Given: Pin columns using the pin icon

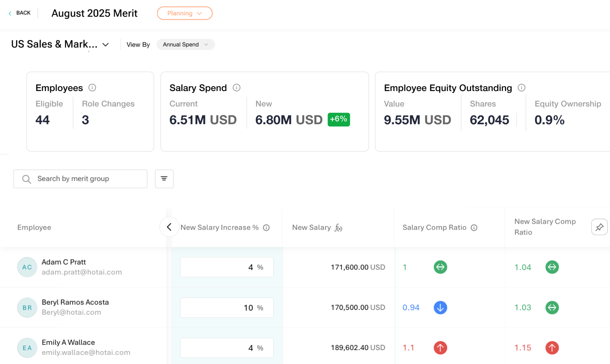Looking at the screenshot, I should point(599,227).
